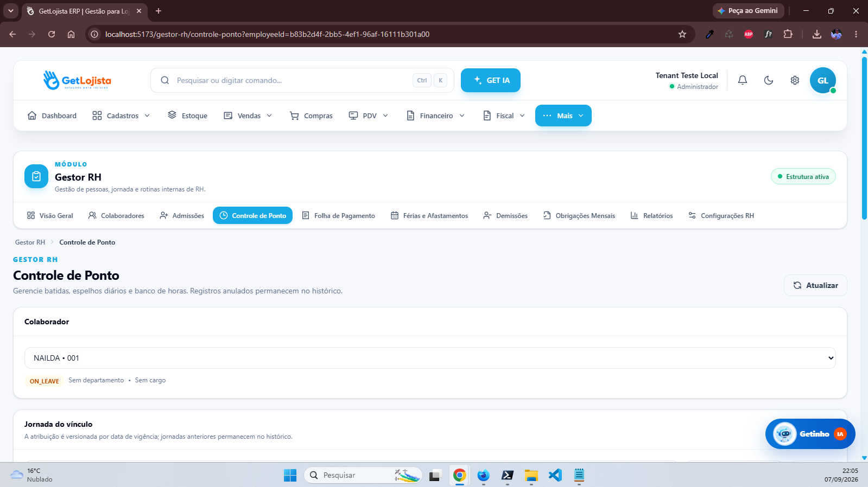Expand the Mais menu
The height and width of the screenshot is (487, 868).
[x=563, y=116]
